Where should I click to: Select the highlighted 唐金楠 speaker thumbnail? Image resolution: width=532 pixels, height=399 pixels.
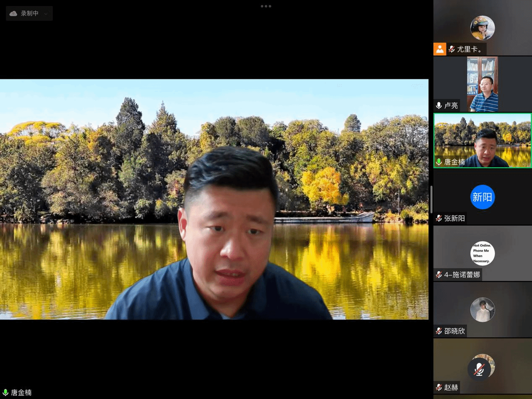(x=482, y=141)
